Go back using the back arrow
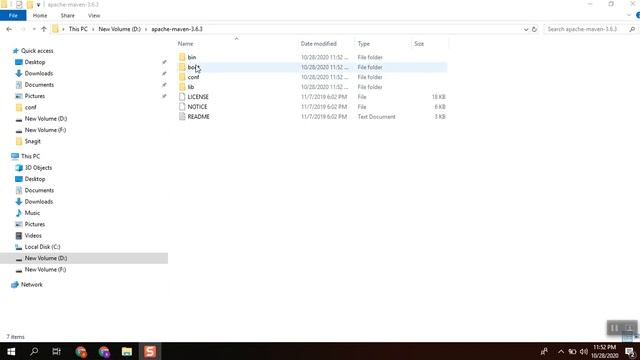Viewport: 640px width, 360px height. click(9, 29)
